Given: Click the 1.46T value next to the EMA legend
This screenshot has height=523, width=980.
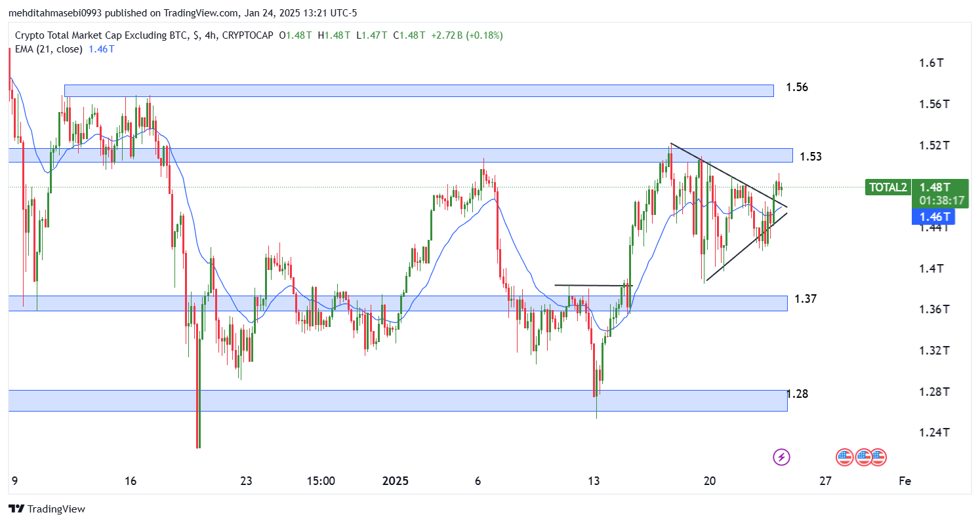Looking at the screenshot, I should tap(102, 49).
